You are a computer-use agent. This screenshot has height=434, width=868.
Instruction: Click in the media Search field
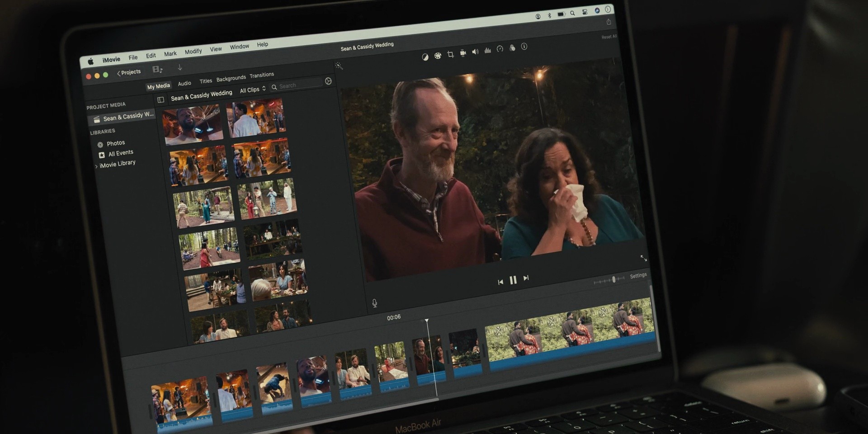[x=297, y=85]
